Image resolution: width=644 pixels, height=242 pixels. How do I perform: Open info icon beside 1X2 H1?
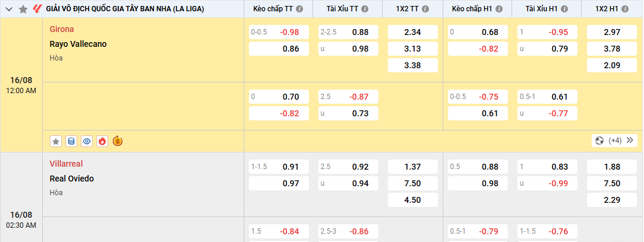coord(625,9)
